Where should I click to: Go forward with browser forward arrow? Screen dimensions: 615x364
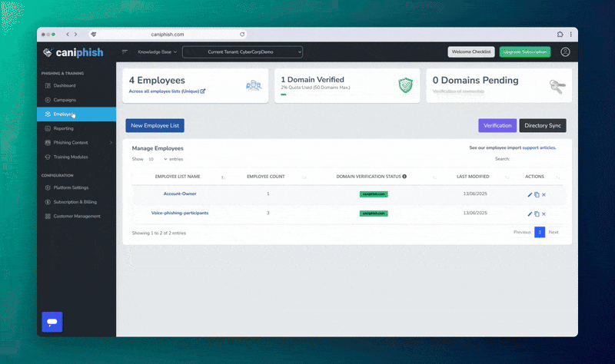pyautogui.click(x=75, y=35)
